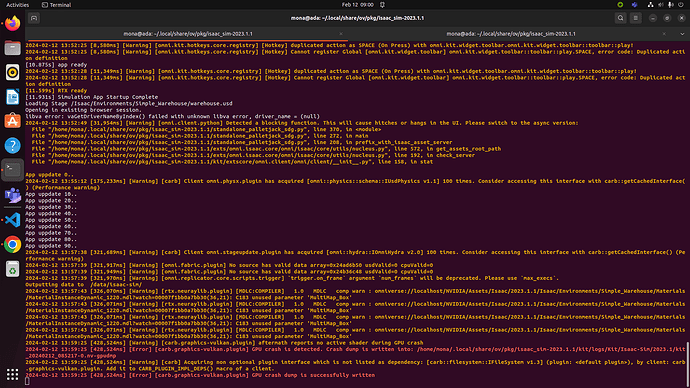
Task: Open the Trash icon in dock
Action: [12, 269]
